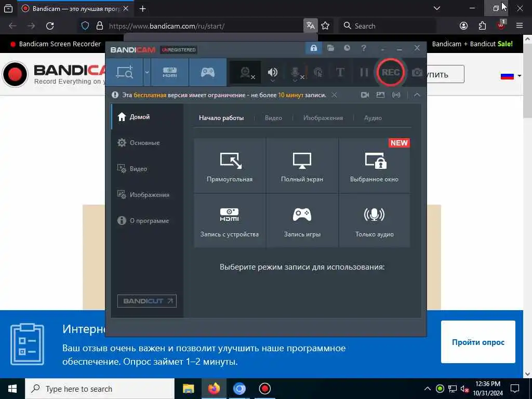Reload the Firefox page

50,26
